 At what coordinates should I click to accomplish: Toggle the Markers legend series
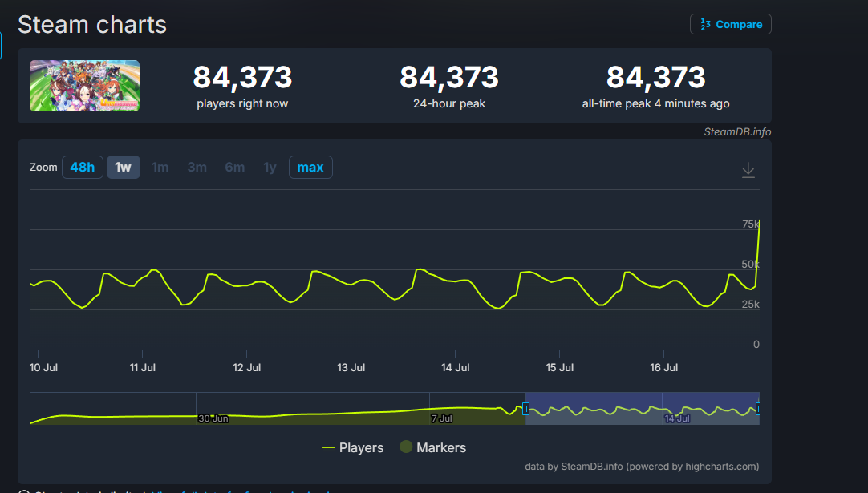pyautogui.click(x=433, y=447)
